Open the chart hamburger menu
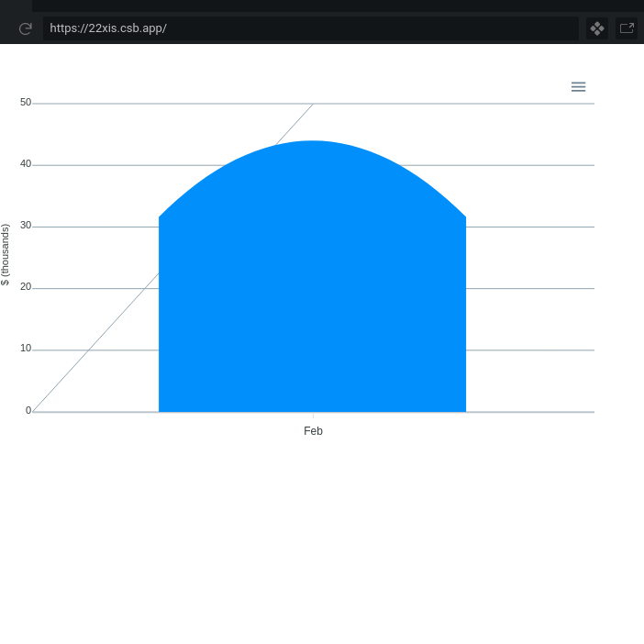644x644 pixels. click(578, 86)
